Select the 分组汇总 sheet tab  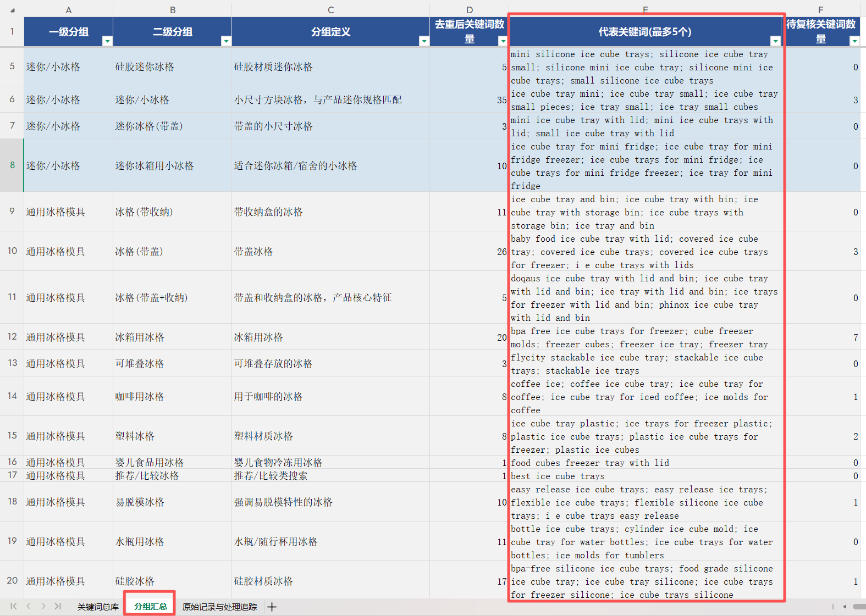[x=150, y=607]
